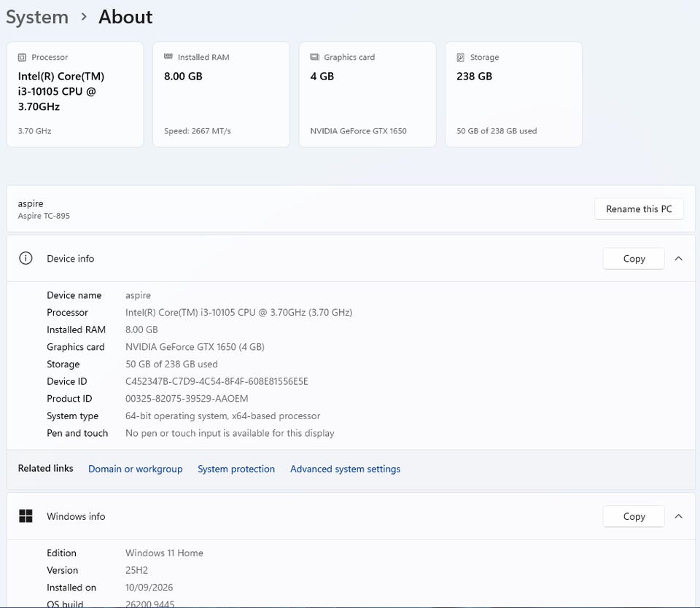Click the Windows info section header
The image size is (700, 608).
pos(351,516)
